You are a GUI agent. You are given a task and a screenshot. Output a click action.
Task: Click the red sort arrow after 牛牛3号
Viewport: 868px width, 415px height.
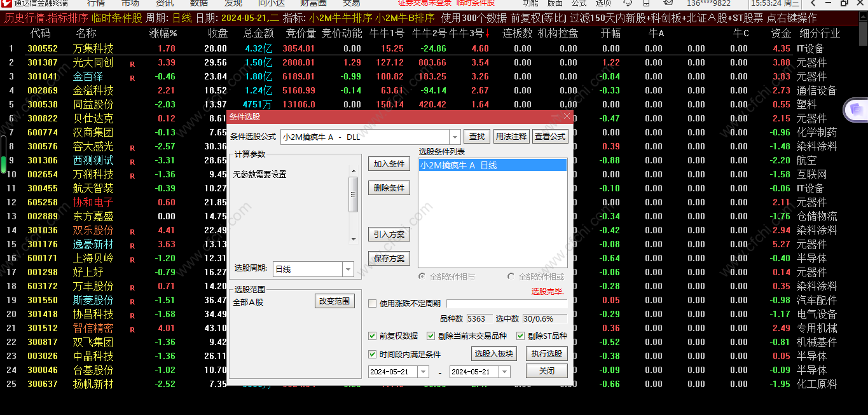pos(487,33)
